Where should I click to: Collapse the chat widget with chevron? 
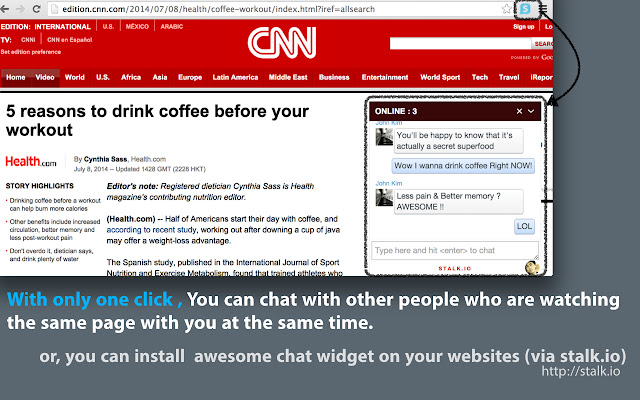[531, 111]
